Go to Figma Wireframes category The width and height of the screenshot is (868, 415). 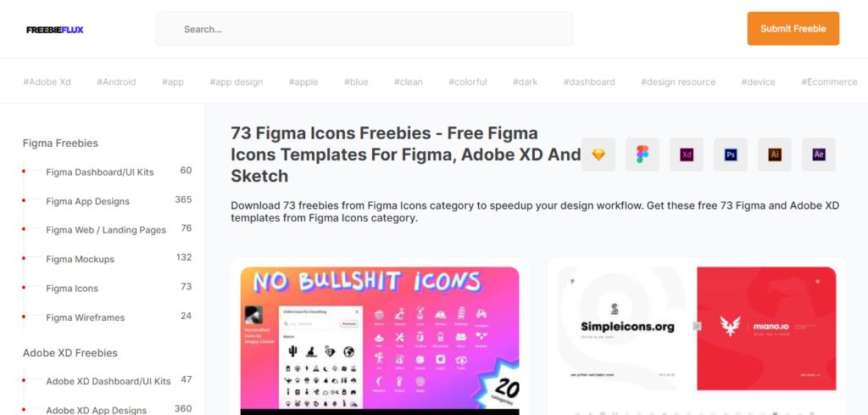pyautogui.click(x=86, y=317)
